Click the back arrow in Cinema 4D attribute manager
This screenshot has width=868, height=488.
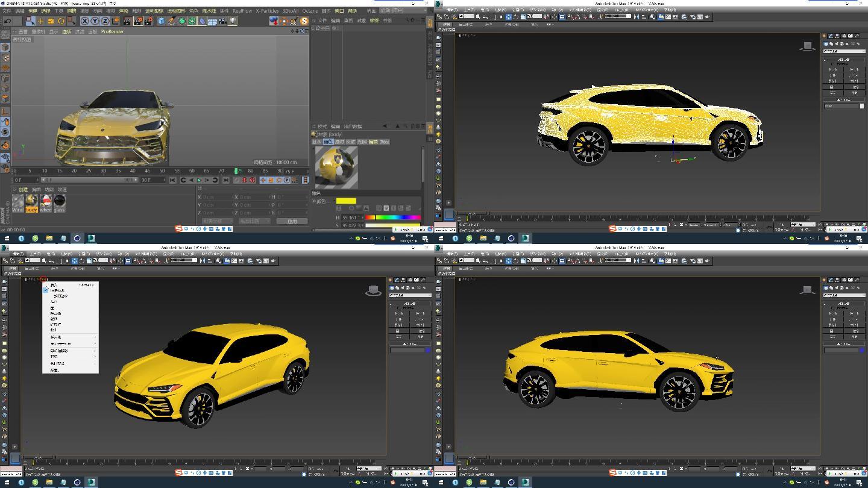coord(385,126)
